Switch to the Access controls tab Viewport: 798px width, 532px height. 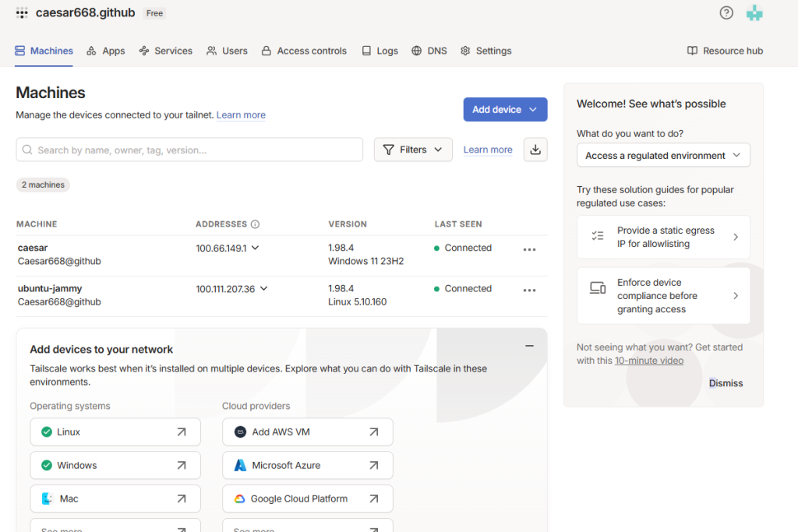point(304,51)
